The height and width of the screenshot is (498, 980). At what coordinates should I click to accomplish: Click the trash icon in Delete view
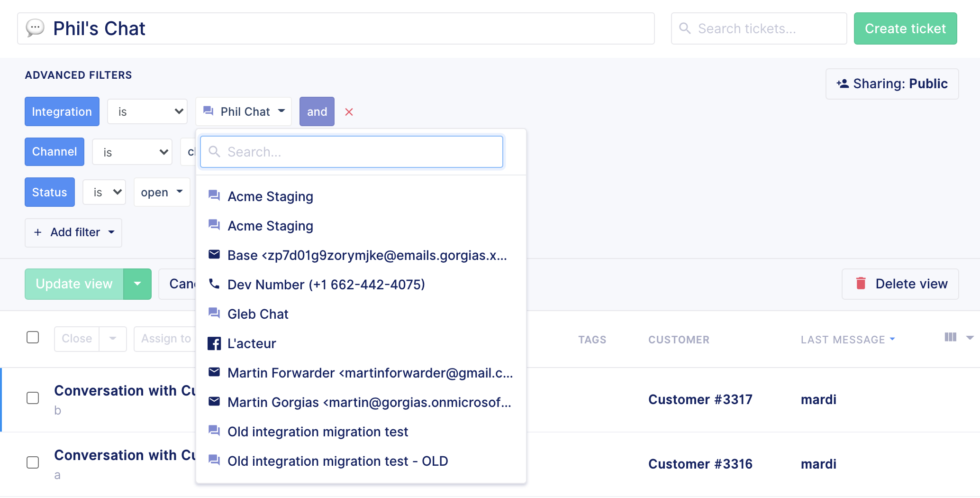(861, 283)
